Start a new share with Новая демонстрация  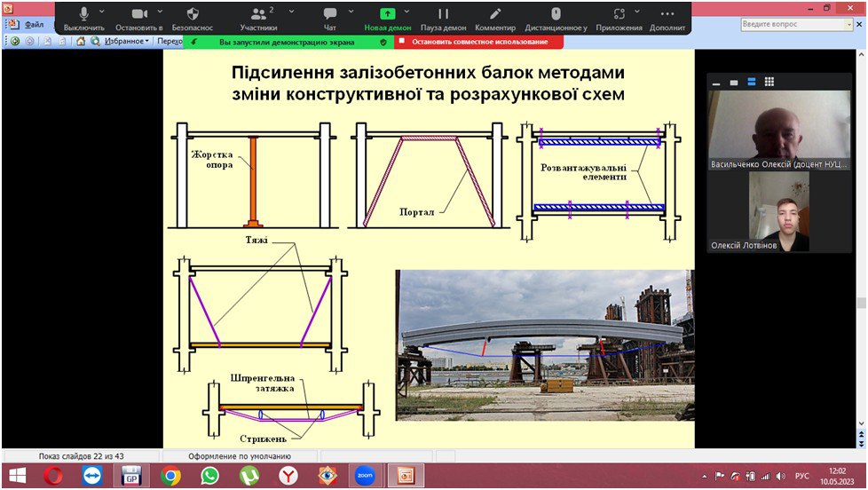(x=388, y=19)
